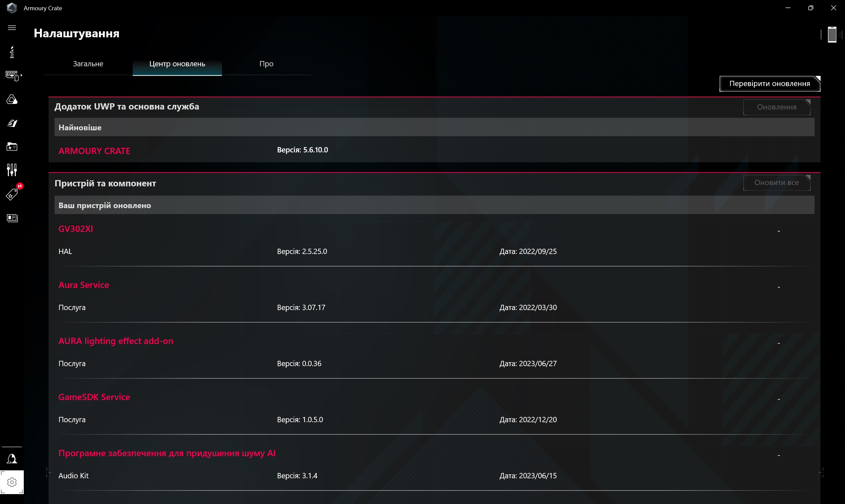Open Scenario Profiles sliders icon
Image resolution: width=845 pixels, height=504 pixels.
[12, 170]
